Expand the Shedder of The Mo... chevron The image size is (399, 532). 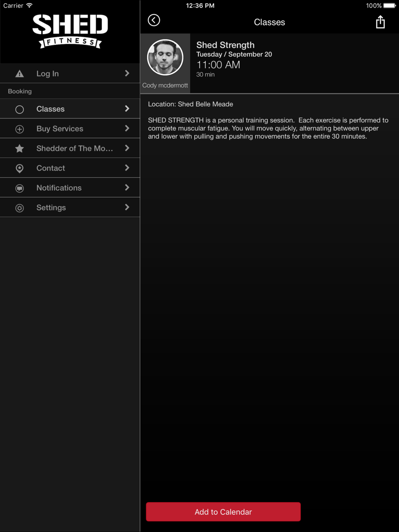click(127, 148)
